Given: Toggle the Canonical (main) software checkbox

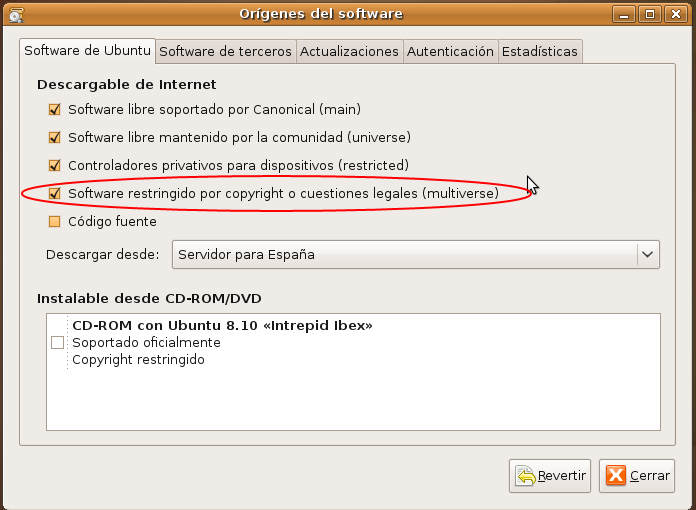Looking at the screenshot, I should tap(54, 109).
